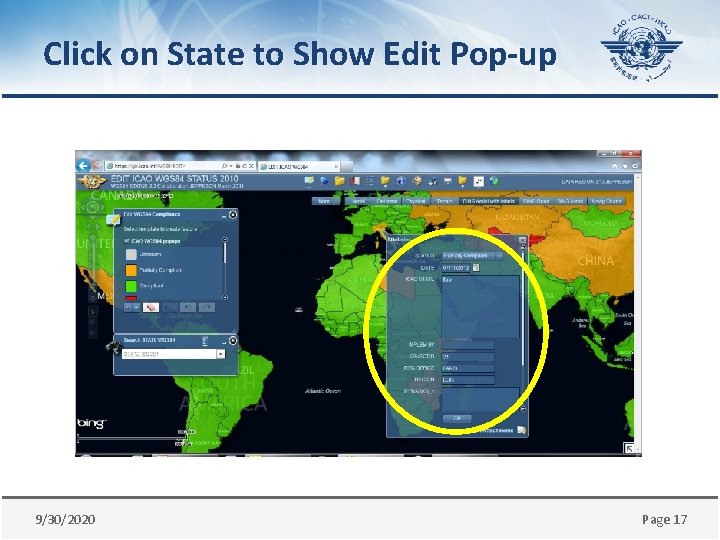Open the browser Tools gear icon
The image size is (720, 540).
(x=635, y=166)
